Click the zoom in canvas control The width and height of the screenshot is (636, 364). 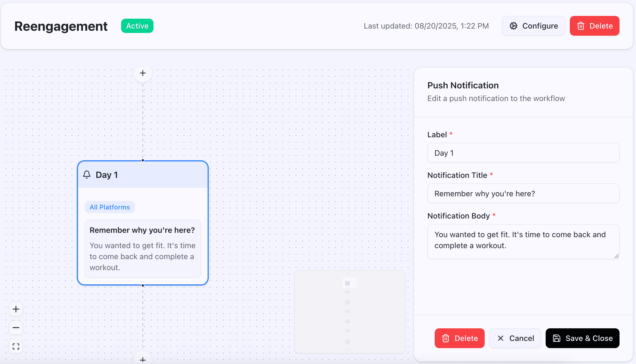pyautogui.click(x=16, y=309)
